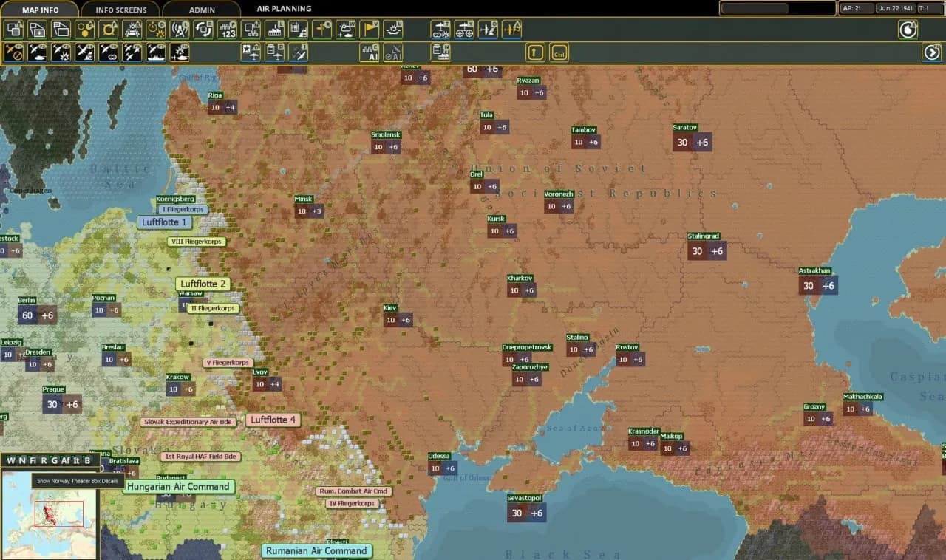Viewport: 946px width, 560px height.
Task: Toggle the weather cloud overlay icon
Action: coord(345,30)
